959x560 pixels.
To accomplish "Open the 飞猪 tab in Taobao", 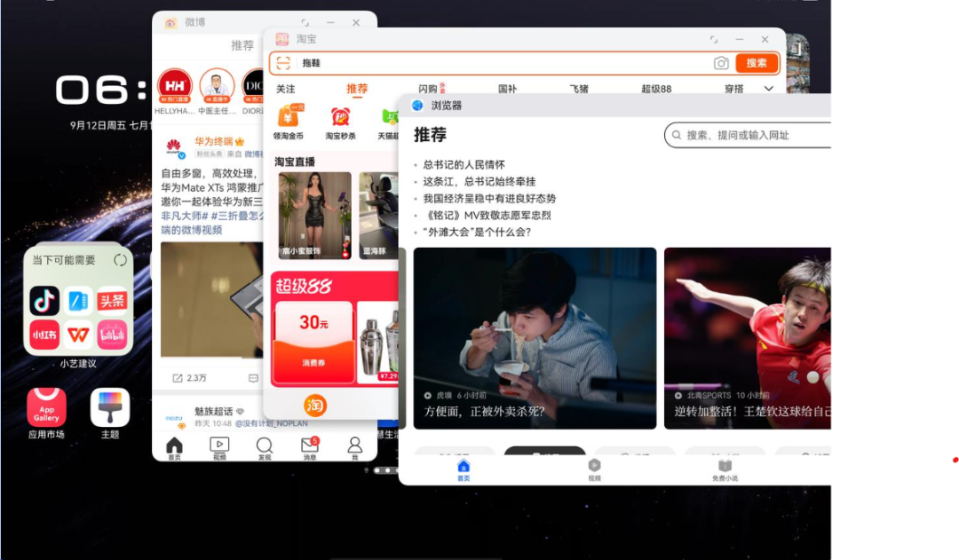I will [579, 89].
